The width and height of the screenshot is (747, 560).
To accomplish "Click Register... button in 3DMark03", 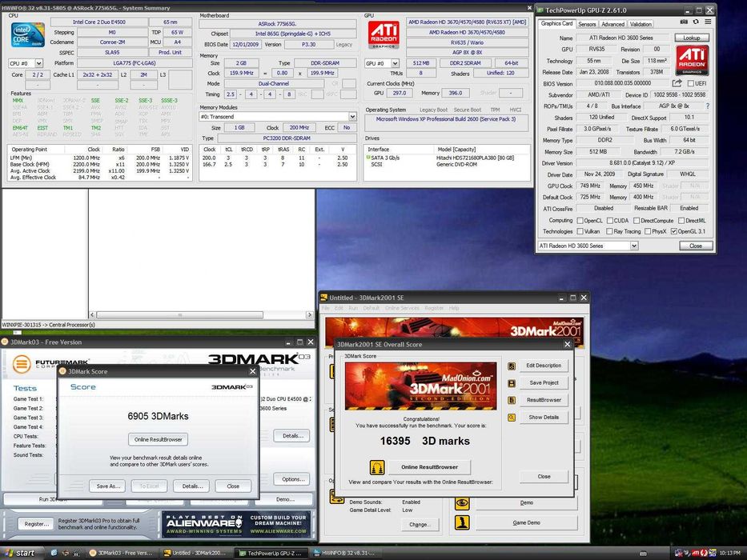I will pyautogui.click(x=37, y=524).
